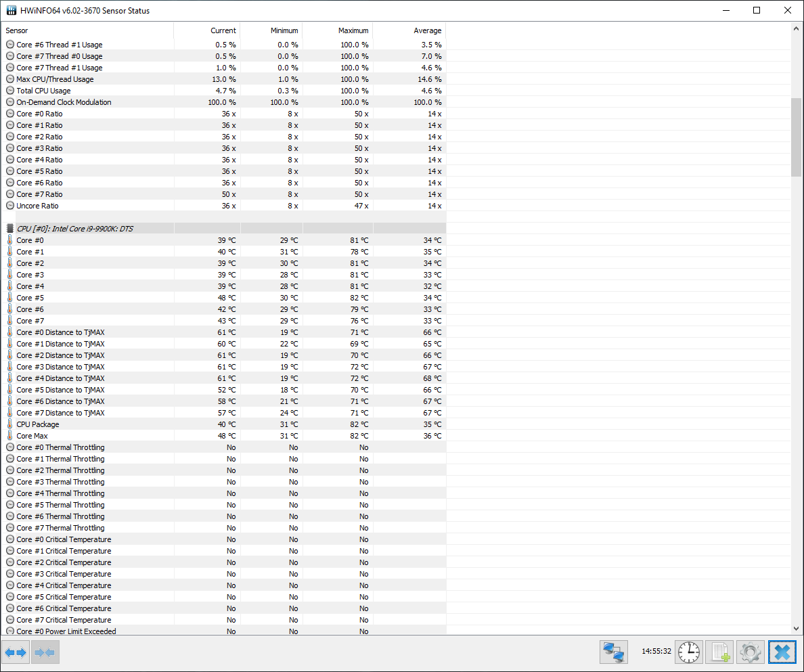This screenshot has height=672, width=804.
Task: Click the scrollbar down arrow
Action: (796, 629)
